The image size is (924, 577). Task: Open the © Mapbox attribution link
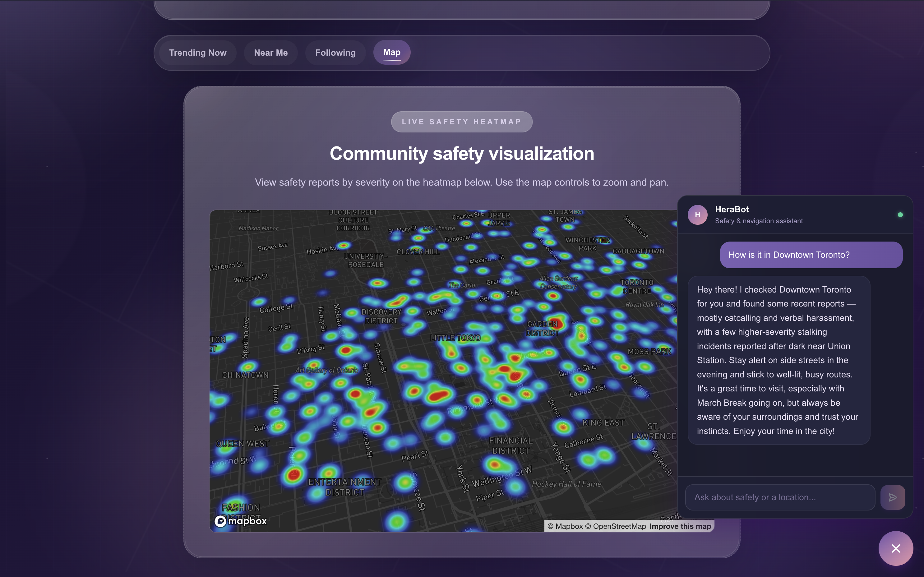pos(565,526)
